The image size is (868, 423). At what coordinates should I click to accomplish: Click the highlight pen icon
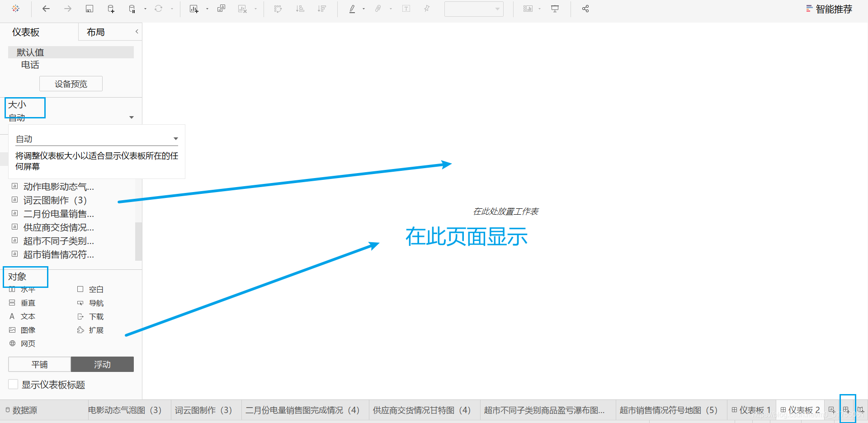(352, 9)
